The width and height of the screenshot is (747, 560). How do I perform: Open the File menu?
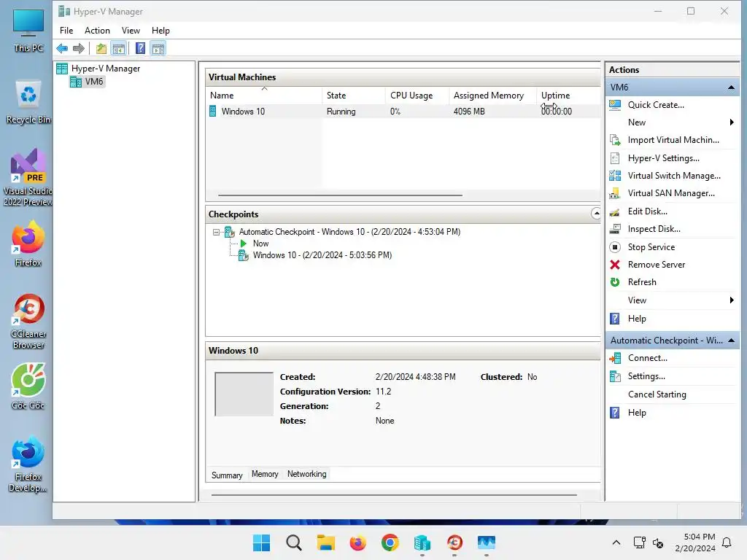pyautogui.click(x=66, y=31)
